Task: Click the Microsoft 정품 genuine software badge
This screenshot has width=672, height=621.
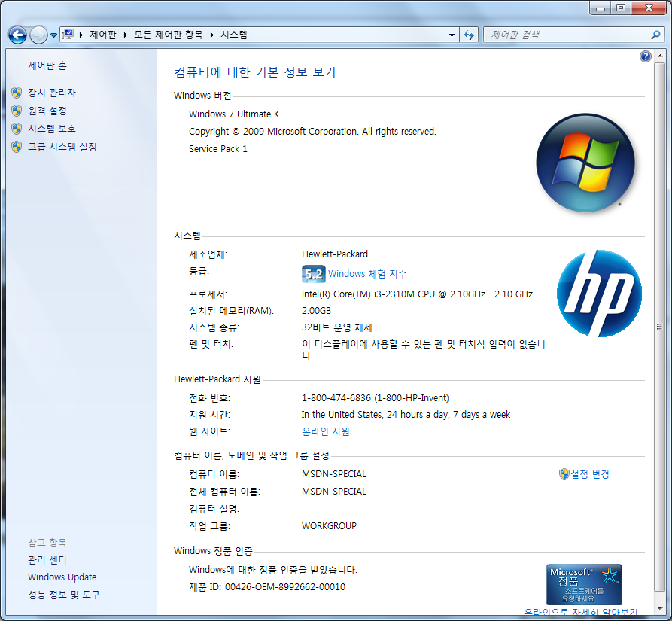Action: tap(583, 584)
